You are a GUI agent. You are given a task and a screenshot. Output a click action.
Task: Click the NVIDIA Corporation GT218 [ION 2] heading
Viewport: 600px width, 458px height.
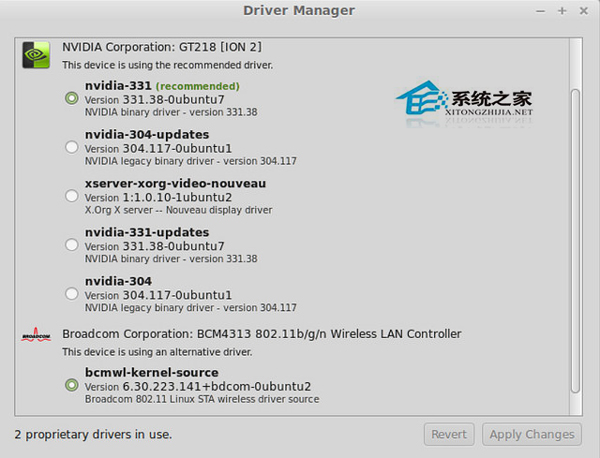(162, 47)
